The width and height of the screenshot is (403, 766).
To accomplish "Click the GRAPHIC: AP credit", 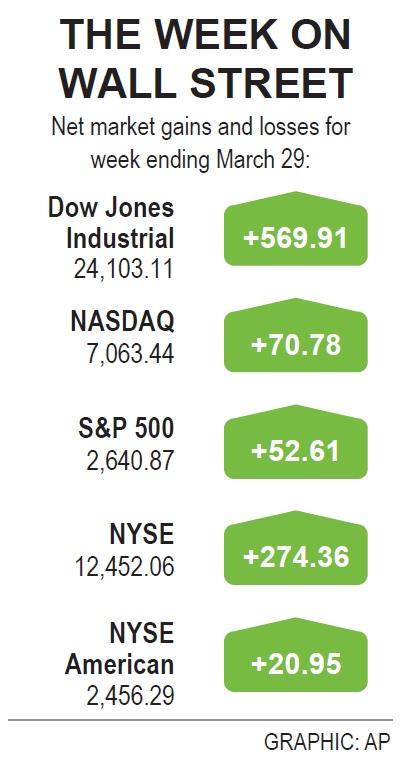I will click(327, 742).
